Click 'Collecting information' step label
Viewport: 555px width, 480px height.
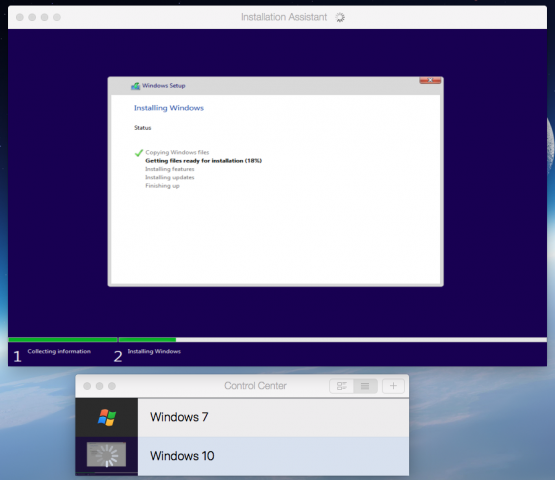[x=59, y=351]
